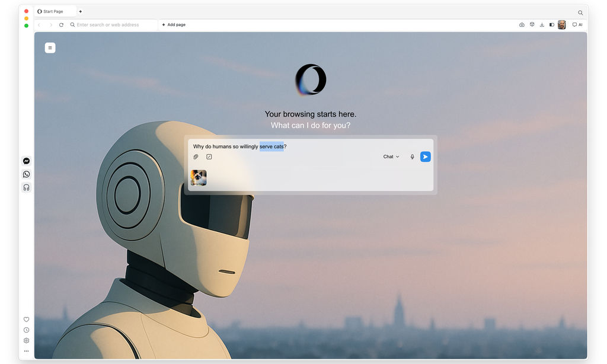The image size is (607, 364).
Task: Click the compose/edit icon below the prompt
Action: point(209,157)
